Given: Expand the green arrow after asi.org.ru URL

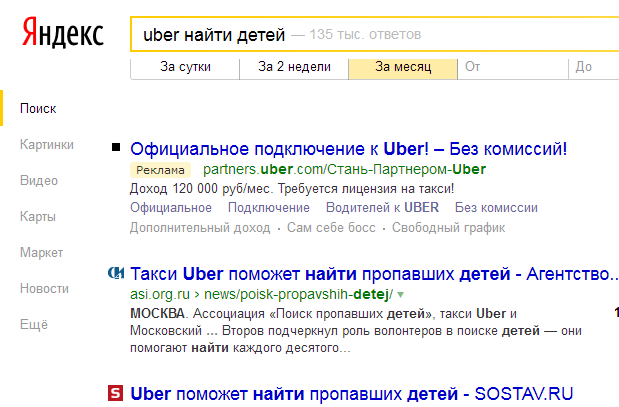Looking at the screenshot, I should pos(400,294).
